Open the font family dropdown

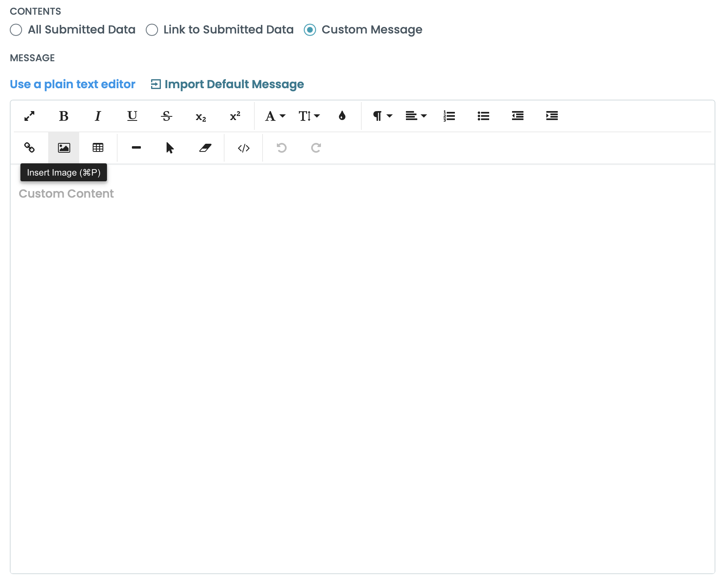(x=274, y=116)
